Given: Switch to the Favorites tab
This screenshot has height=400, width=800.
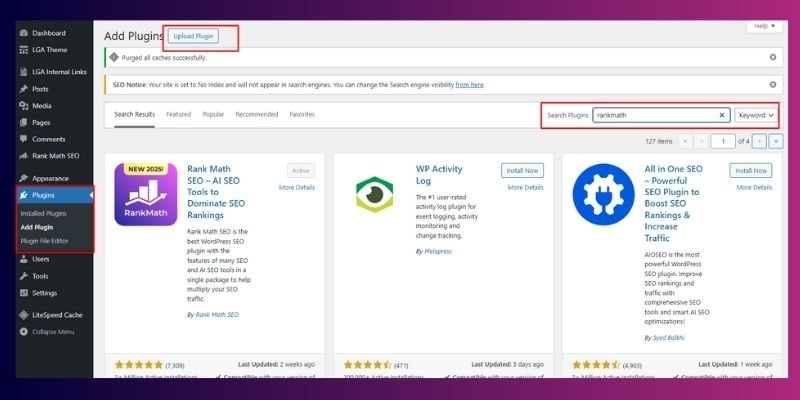Looking at the screenshot, I should 302,114.
